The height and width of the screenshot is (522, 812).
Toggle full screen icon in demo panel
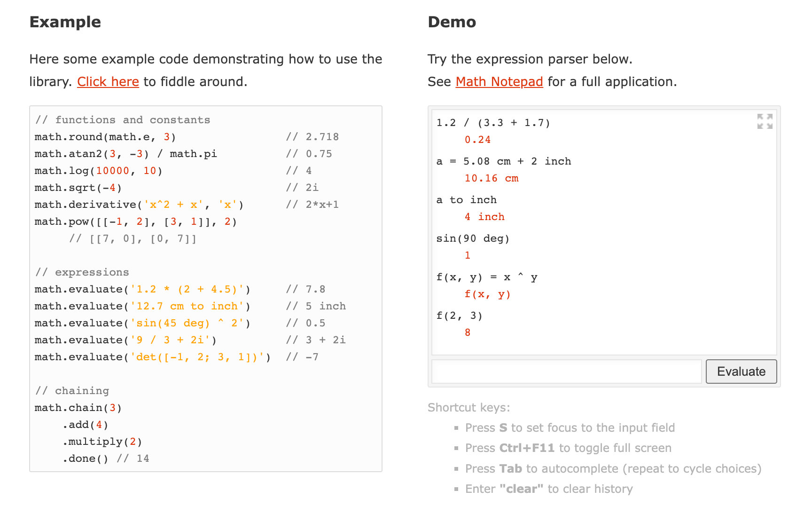(x=765, y=121)
